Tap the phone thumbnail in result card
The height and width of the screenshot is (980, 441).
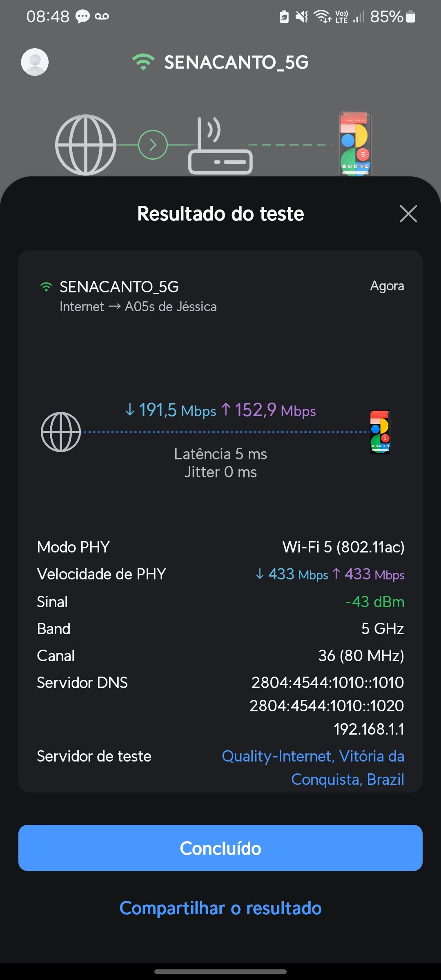[x=380, y=432]
